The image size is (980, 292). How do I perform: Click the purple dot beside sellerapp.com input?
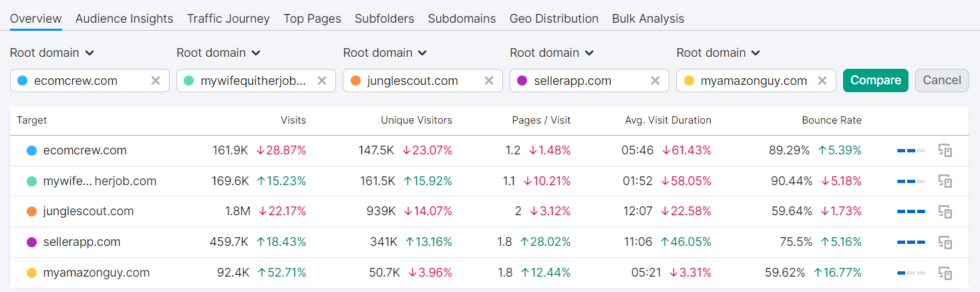tap(522, 81)
